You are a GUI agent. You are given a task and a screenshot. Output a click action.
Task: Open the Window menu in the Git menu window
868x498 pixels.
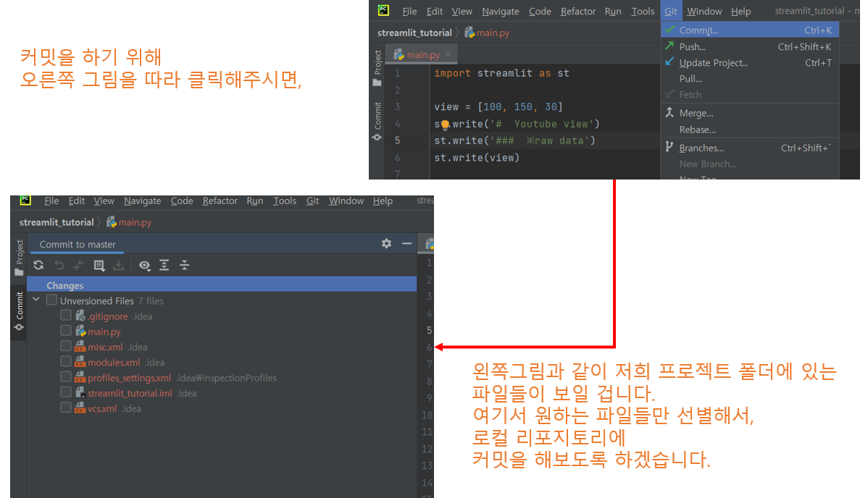(704, 11)
